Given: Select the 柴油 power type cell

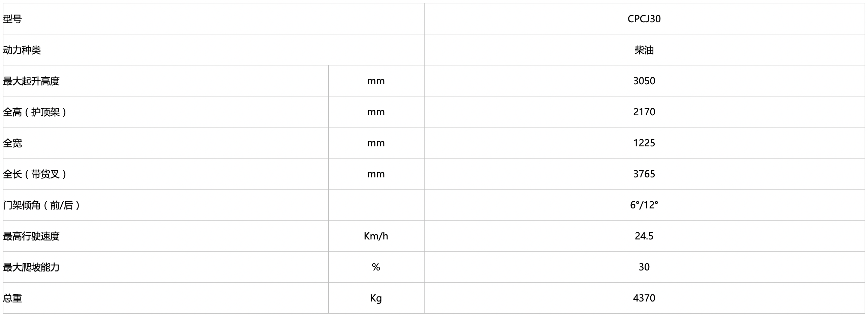Looking at the screenshot, I should [644, 50].
